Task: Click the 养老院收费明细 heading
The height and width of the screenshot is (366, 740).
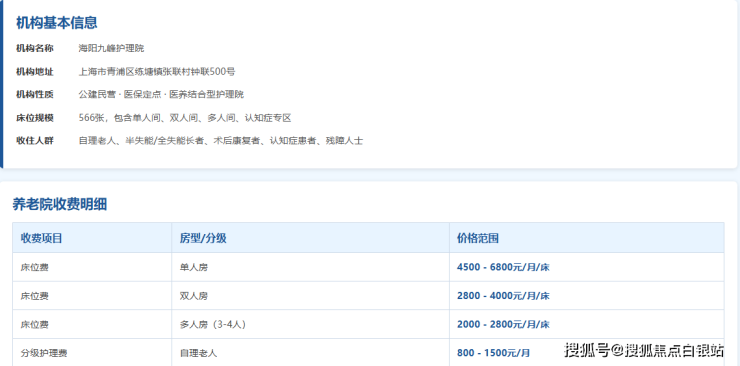Action: [x=59, y=204]
